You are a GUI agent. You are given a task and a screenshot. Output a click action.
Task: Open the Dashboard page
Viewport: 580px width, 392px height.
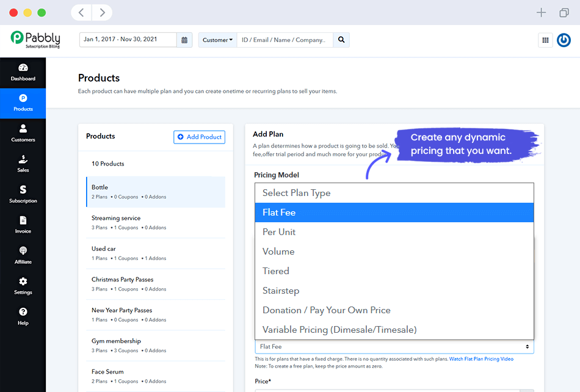tap(23, 73)
